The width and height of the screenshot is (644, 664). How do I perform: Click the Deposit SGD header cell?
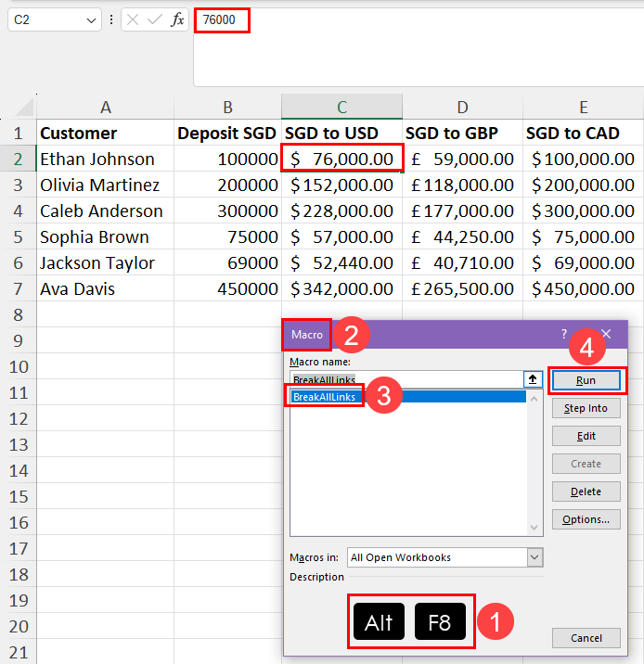(228, 134)
